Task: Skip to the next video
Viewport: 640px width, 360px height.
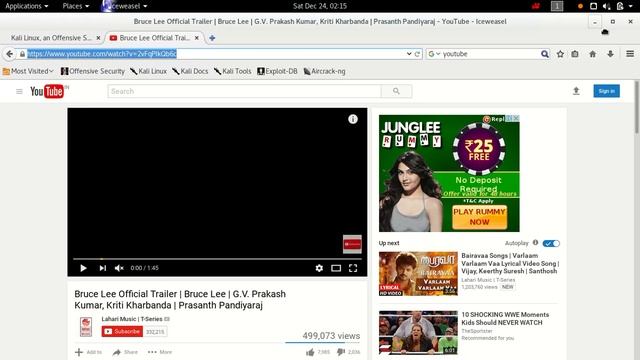Action: (x=102, y=268)
